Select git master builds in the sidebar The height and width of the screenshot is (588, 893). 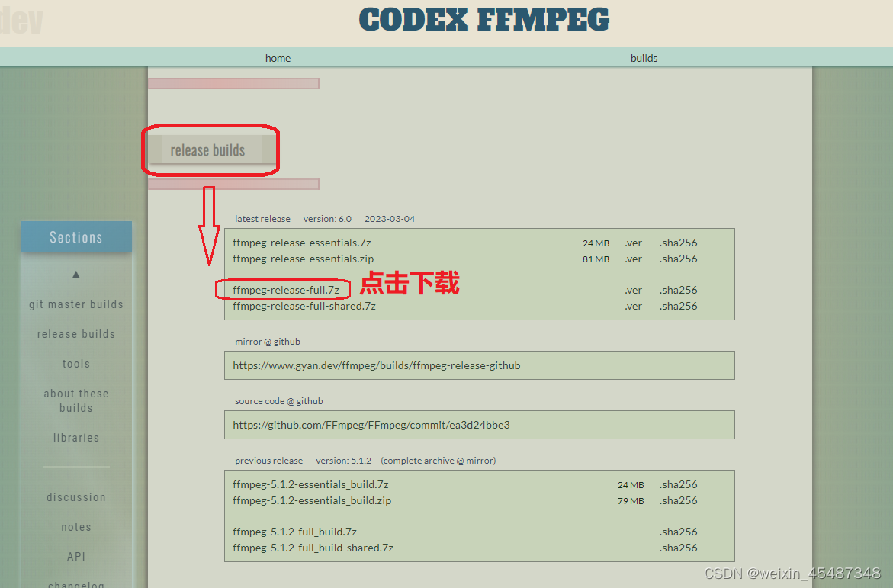tap(75, 304)
